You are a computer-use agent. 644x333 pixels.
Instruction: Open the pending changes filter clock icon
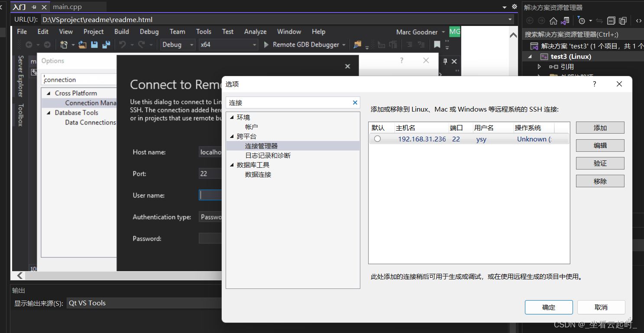[x=582, y=21]
